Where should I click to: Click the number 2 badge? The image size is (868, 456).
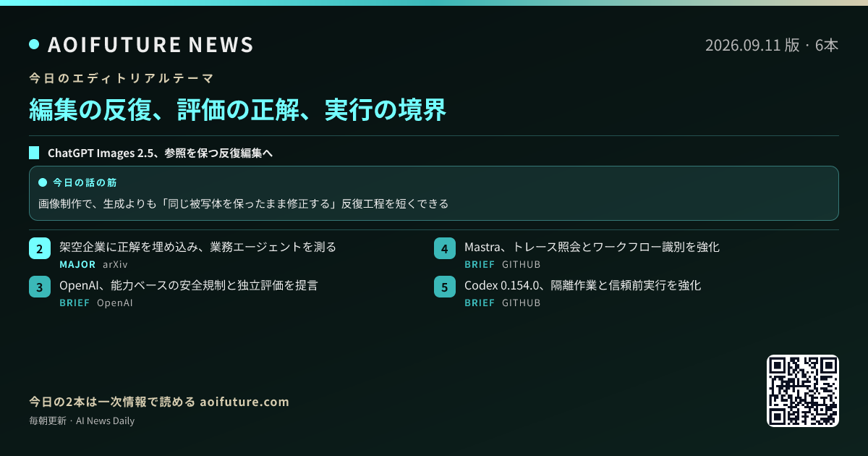tap(39, 248)
